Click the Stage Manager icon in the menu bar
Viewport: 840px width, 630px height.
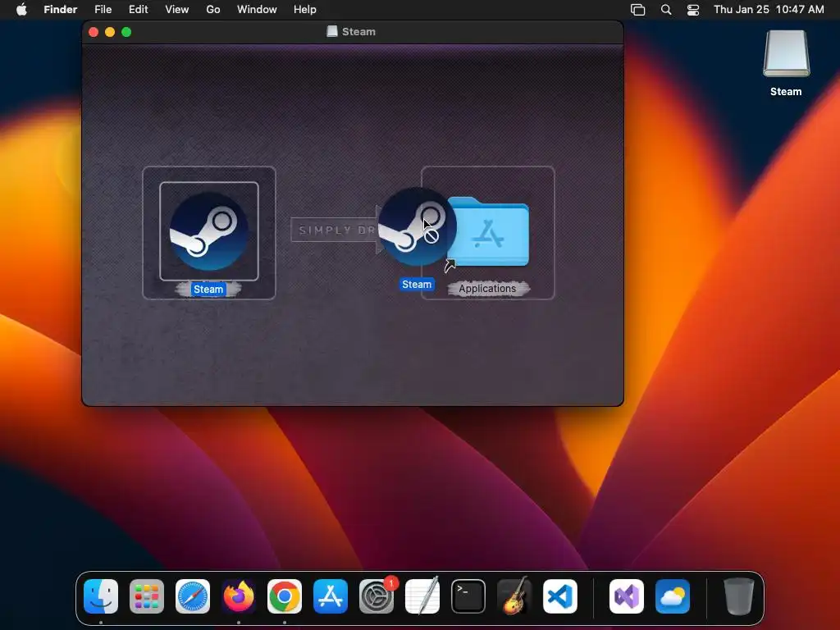point(637,10)
